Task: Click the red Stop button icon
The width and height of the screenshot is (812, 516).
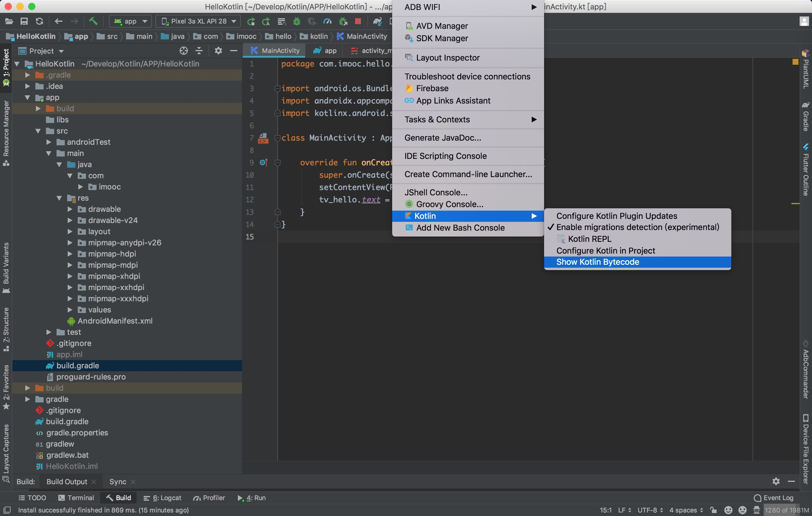Action: click(358, 21)
